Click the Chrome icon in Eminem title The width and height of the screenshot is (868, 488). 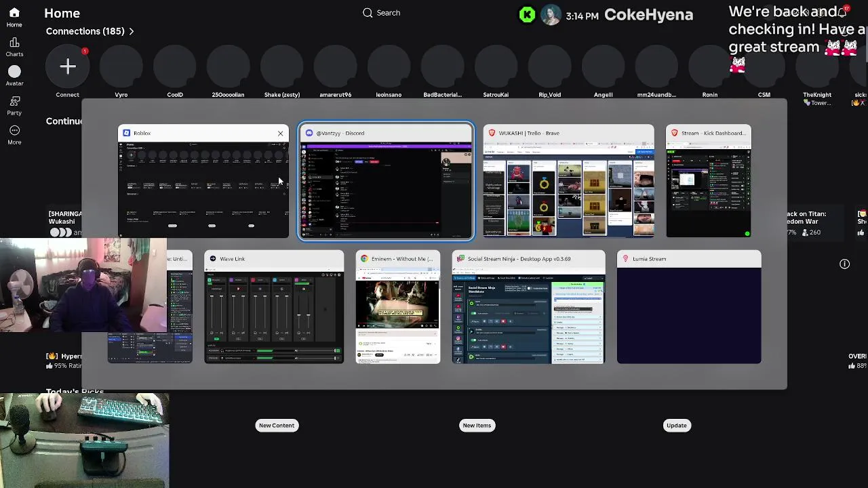[365, 259]
